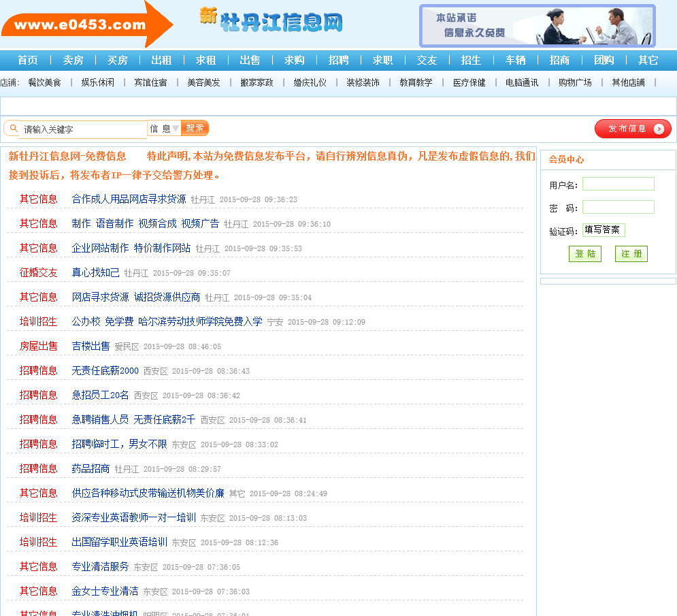677x616 pixels.
Task: Click the magnifier icon in search box
Action: coord(14,128)
